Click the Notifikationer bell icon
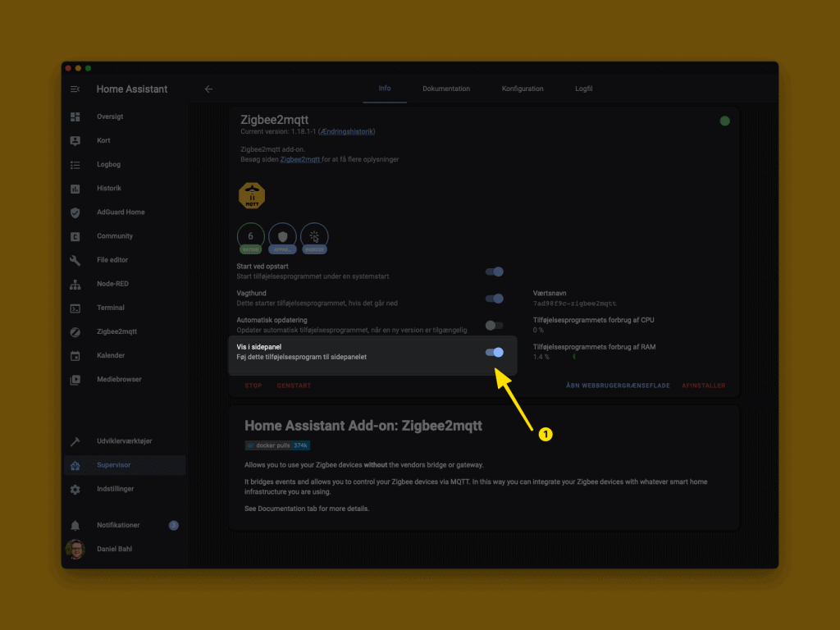The height and width of the screenshot is (630, 840). coord(75,526)
